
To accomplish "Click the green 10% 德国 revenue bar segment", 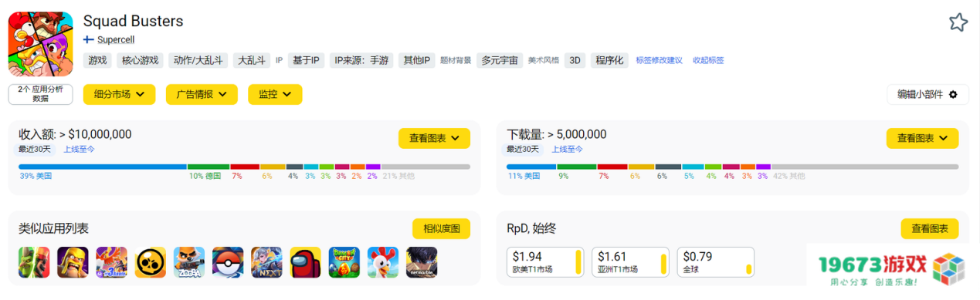I will click(209, 167).
